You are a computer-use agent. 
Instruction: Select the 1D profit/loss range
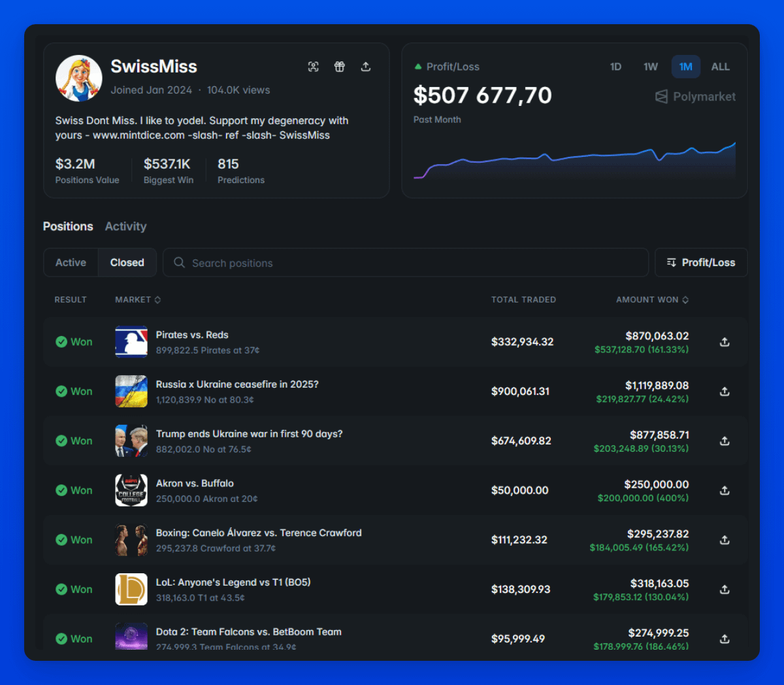click(615, 67)
